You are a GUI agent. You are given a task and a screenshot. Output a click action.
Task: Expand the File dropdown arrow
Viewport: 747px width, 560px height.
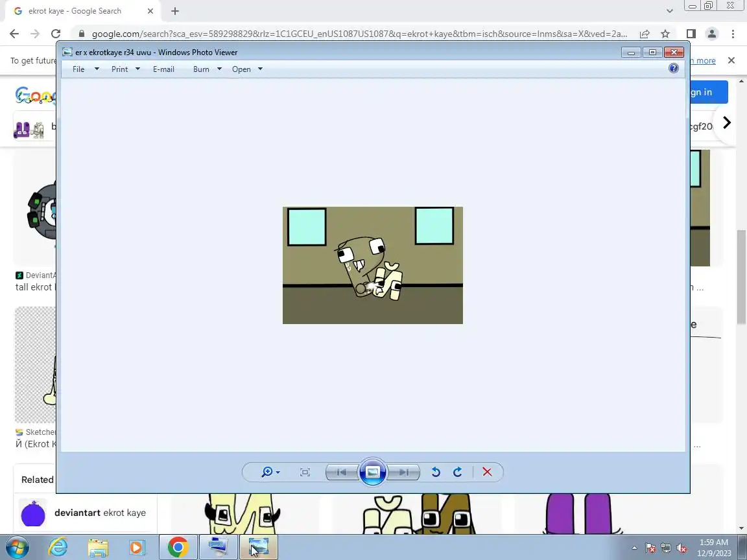[x=97, y=69]
